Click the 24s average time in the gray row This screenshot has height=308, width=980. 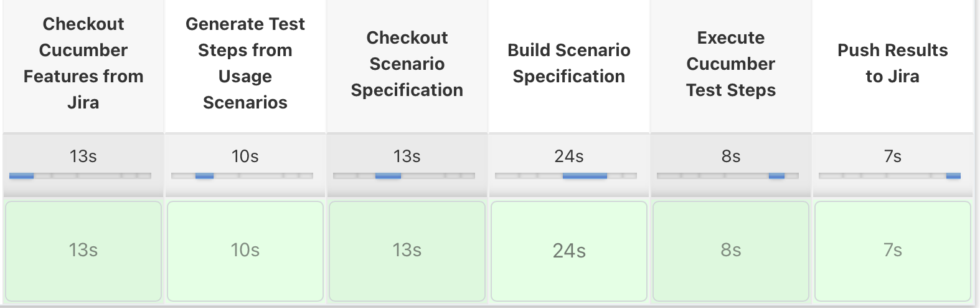coord(569,156)
